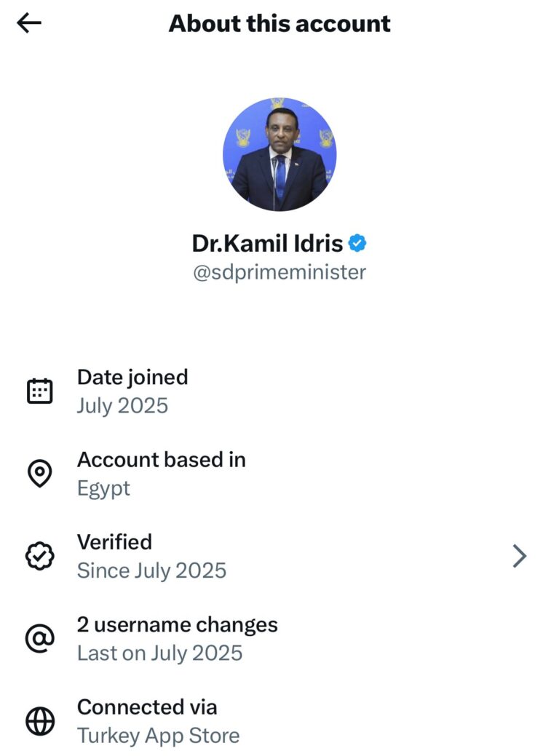Open the profile picture thumbnail
559x756 pixels.
point(279,154)
